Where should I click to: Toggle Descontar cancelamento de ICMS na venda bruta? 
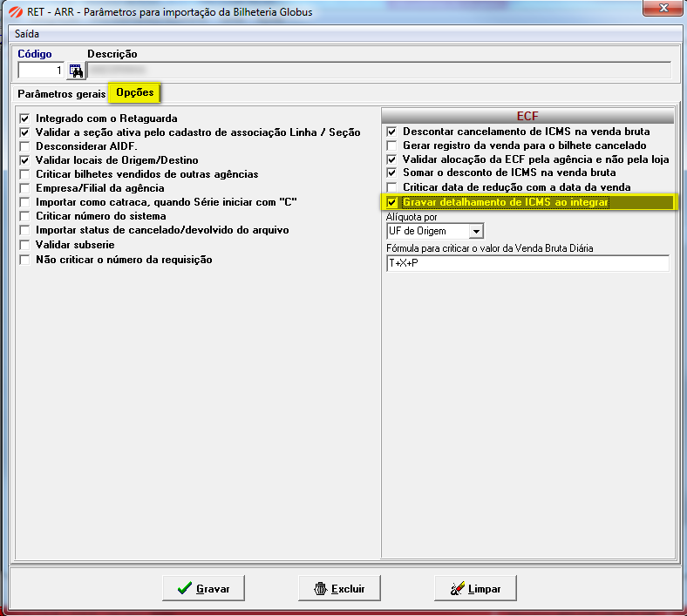coord(391,132)
